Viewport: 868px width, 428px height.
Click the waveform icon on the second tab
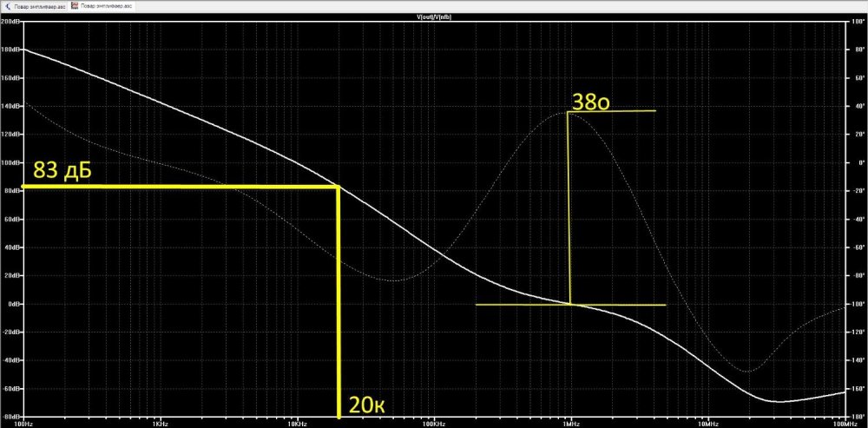75,5
